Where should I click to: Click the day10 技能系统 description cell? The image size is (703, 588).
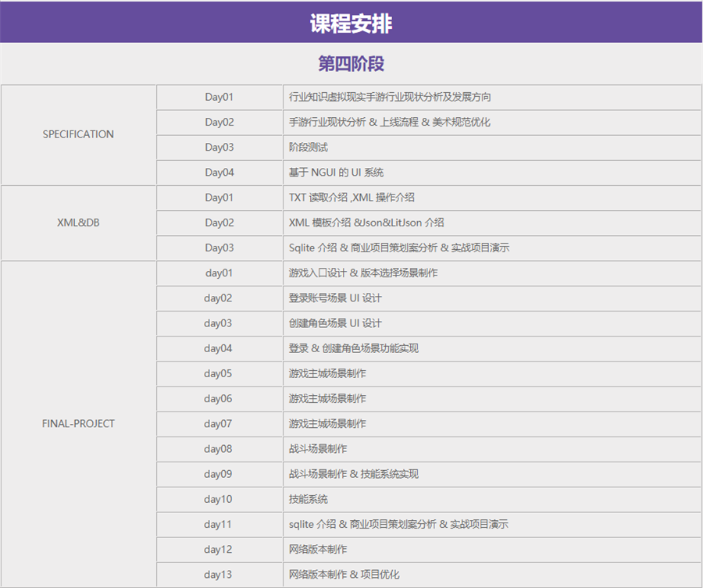309,499
